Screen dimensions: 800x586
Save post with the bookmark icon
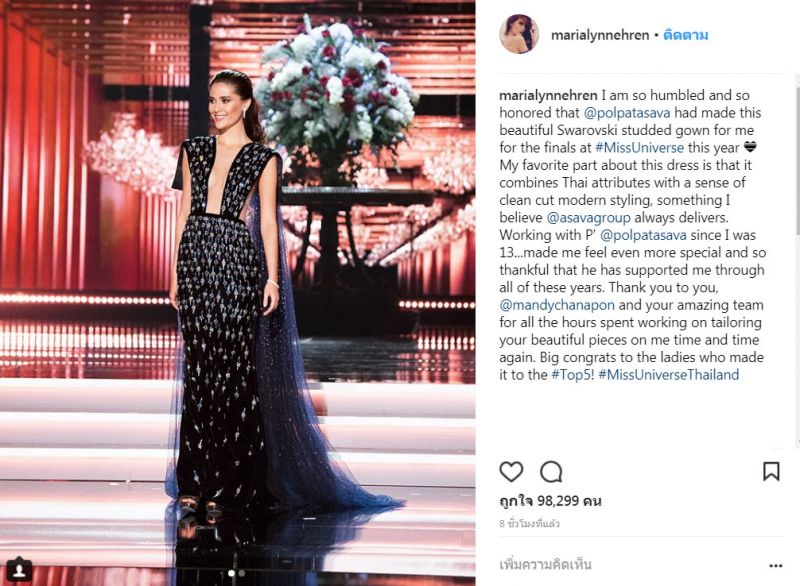click(771, 471)
